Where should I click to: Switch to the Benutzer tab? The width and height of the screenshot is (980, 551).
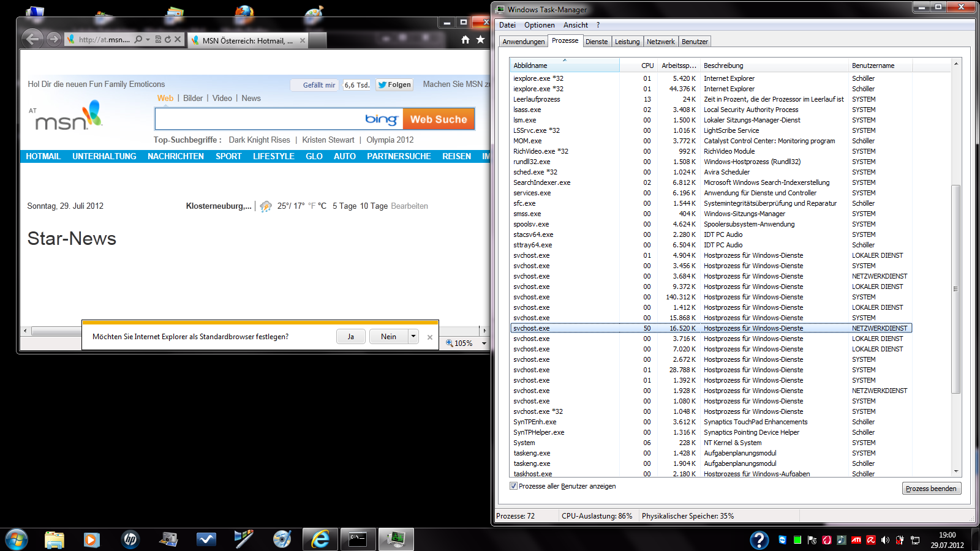click(x=695, y=42)
